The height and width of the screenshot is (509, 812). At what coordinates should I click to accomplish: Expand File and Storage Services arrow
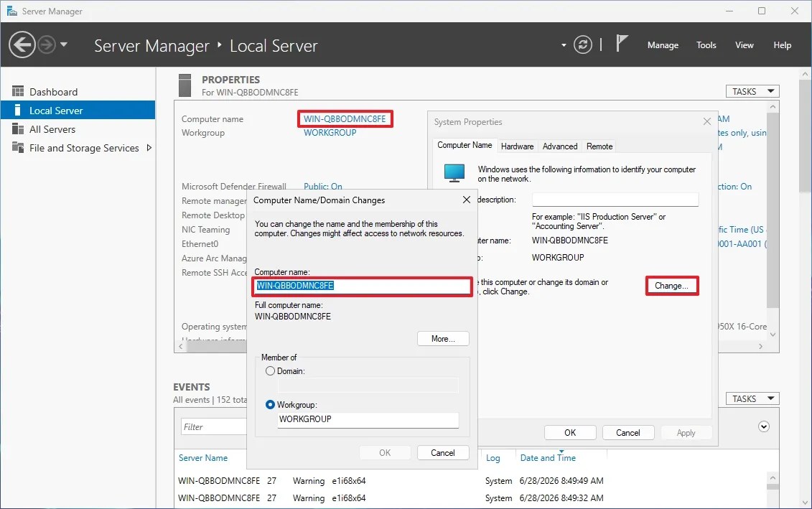[x=149, y=148]
